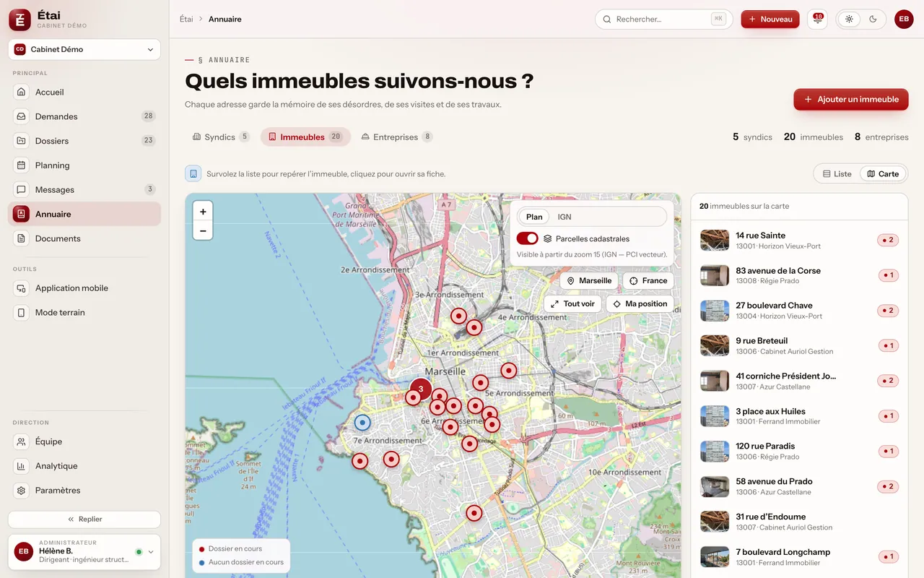924x578 pixels.
Task: Switch to dark theme with moon icon
Action: (873, 20)
